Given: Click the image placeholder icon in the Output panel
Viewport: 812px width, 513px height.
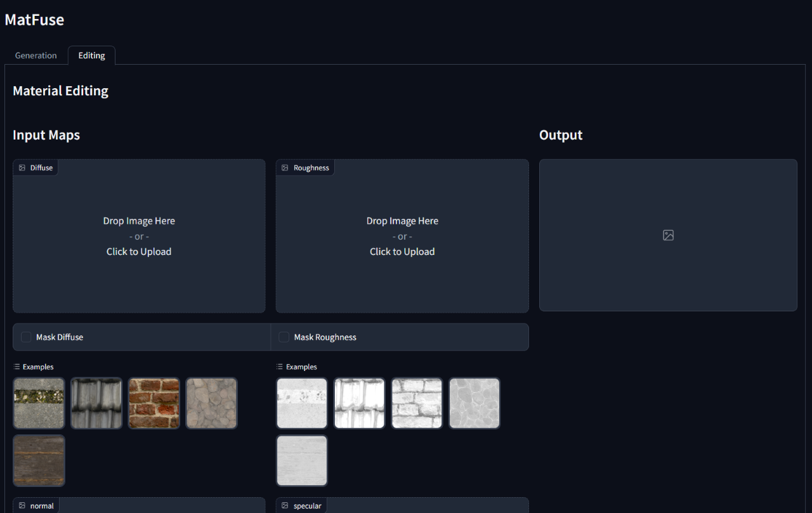Looking at the screenshot, I should click(668, 235).
